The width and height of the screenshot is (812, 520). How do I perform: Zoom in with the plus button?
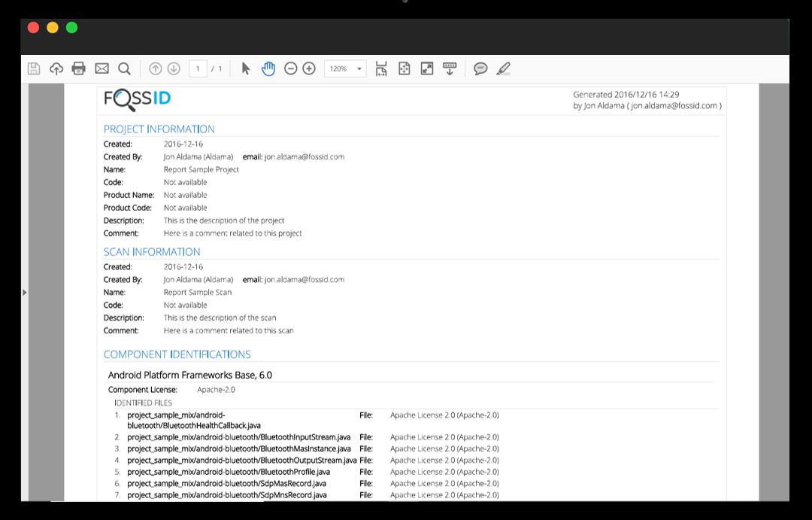click(309, 68)
